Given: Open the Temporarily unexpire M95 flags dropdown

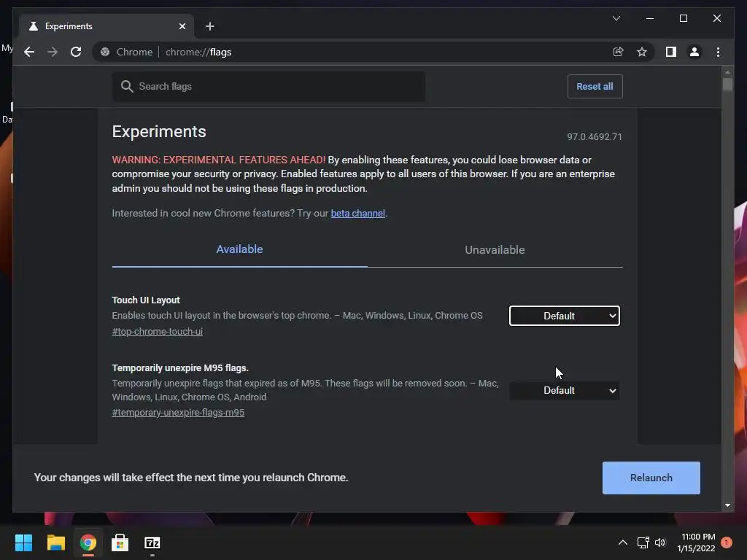Looking at the screenshot, I should [564, 391].
